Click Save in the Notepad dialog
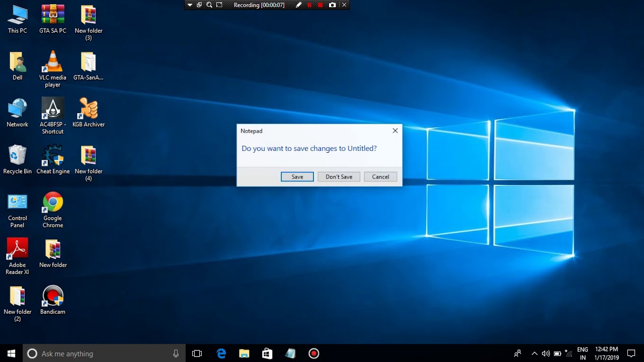Viewport: 644px width, 362px height. (297, 176)
